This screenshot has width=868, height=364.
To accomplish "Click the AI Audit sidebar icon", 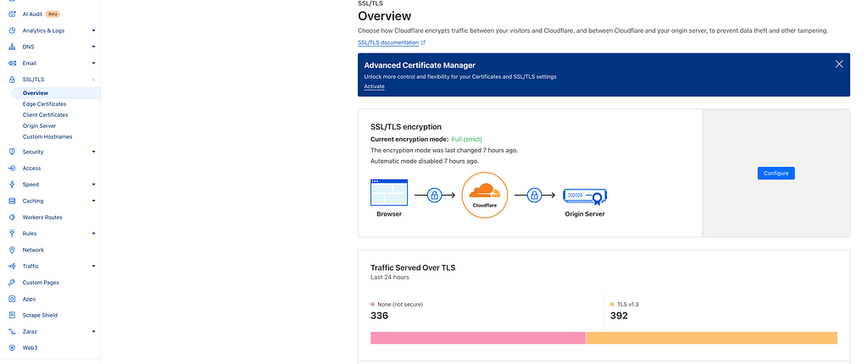I will pyautogui.click(x=12, y=14).
